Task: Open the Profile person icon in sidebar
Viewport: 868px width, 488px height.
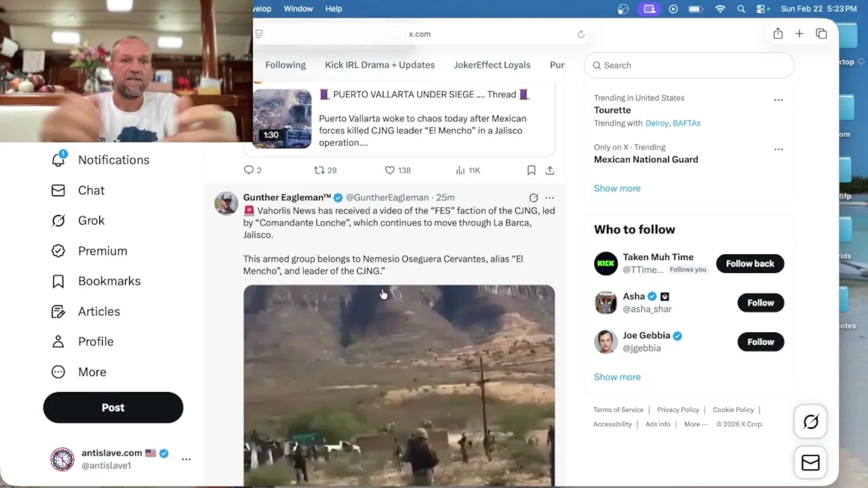Action: coord(58,342)
